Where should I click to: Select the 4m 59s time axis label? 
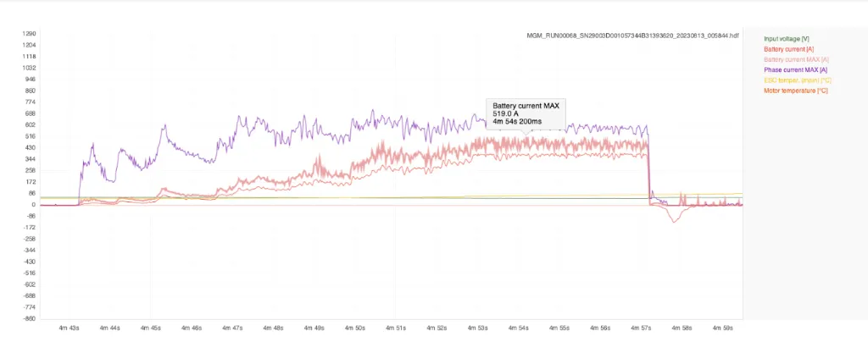tap(722, 327)
